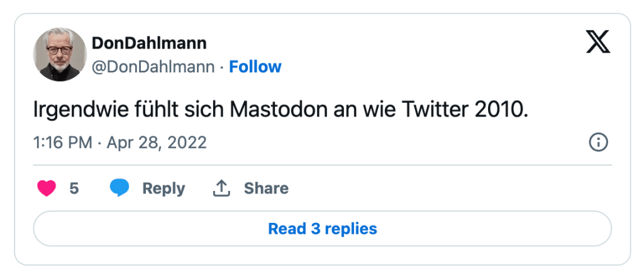Click the Apr 28, 2022 date

point(157,143)
